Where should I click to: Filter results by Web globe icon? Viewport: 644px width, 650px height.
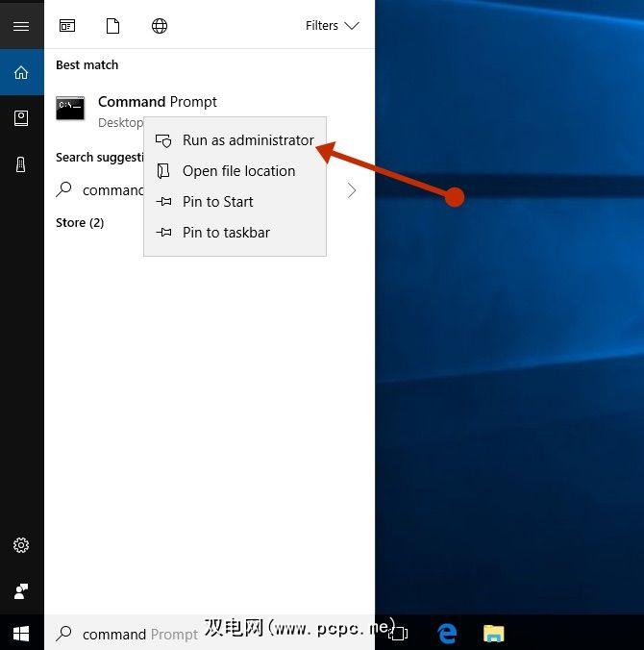[x=160, y=26]
